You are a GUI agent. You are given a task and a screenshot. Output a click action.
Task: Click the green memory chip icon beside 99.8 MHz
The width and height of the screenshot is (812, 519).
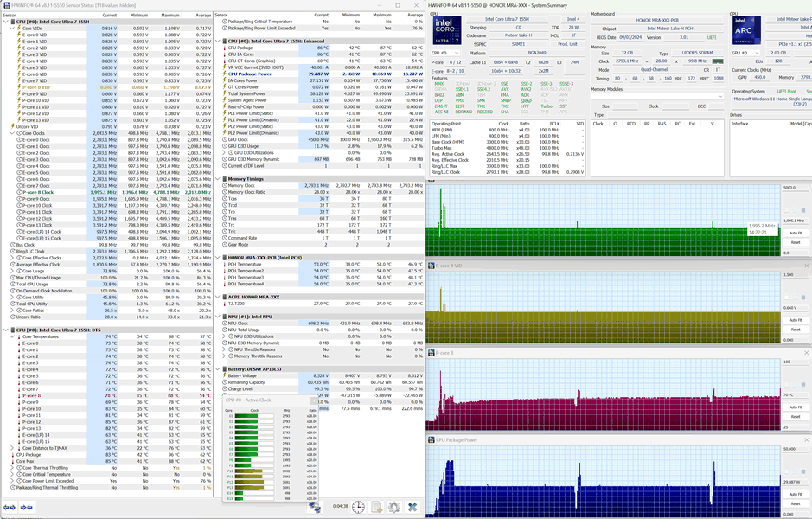click(718, 61)
